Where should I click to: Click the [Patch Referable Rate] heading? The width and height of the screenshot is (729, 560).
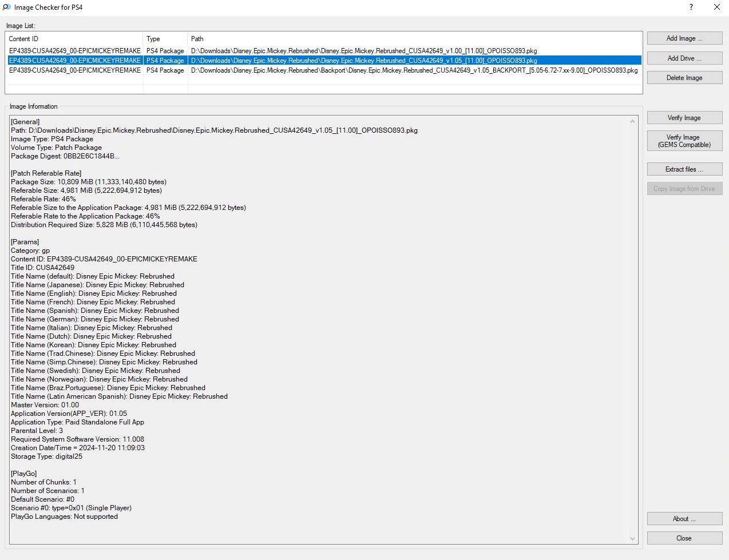(46, 173)
